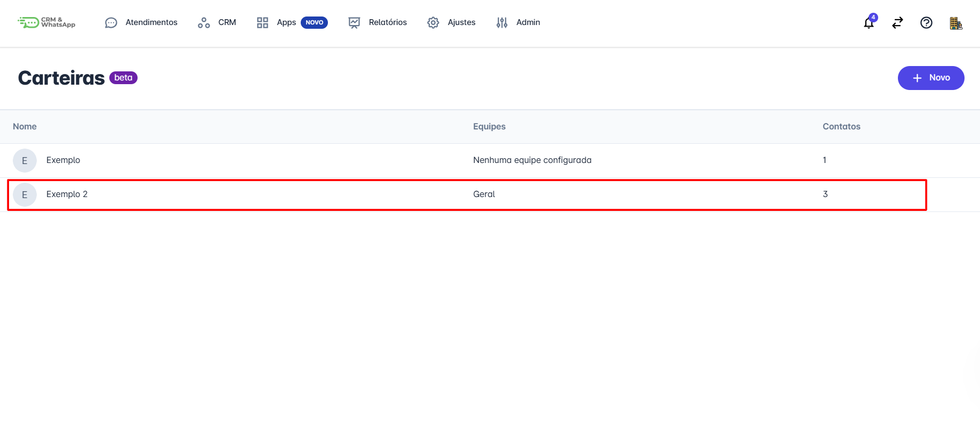Open the notifications bell icon
This screenshot has height=441, width=980.
click(x=869, y=23)
